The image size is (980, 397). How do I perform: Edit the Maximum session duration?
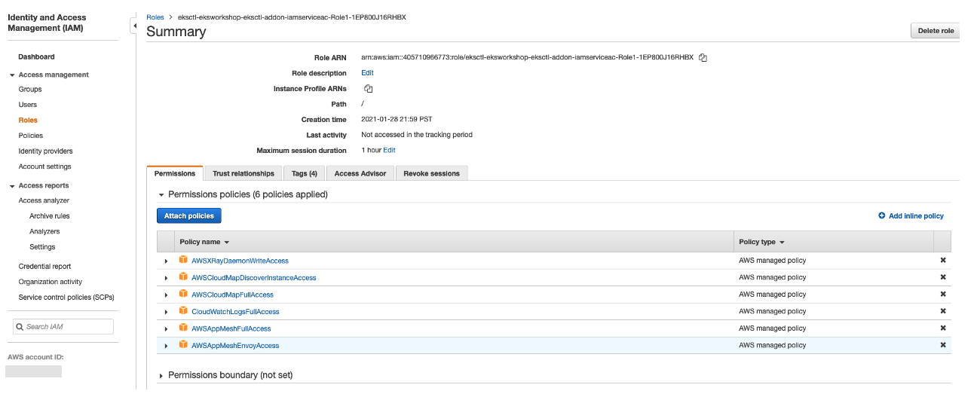tap(389, 150)
